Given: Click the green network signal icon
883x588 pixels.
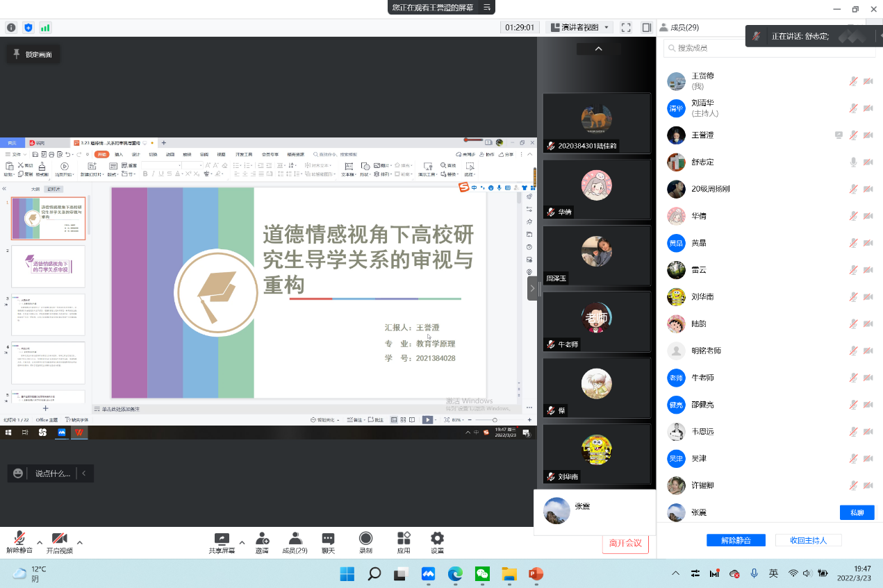Looking at the screenshot, I should point(45,28).
